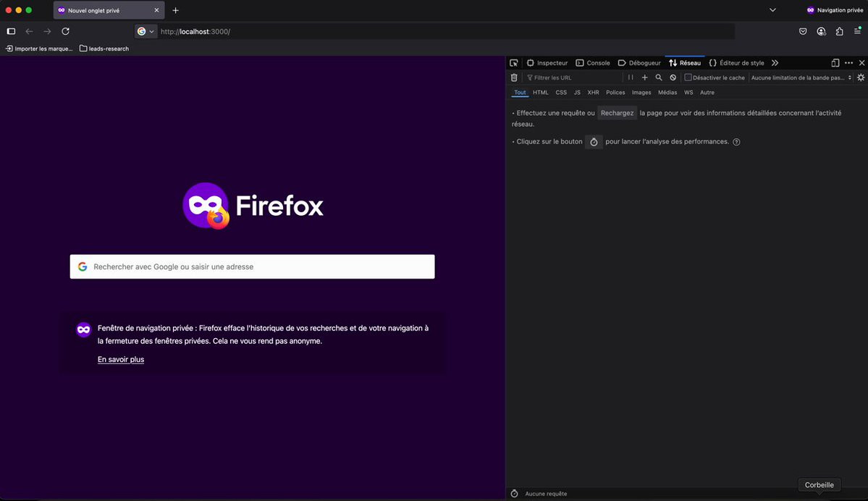The width and height of the screenshot is (868, 501).
Task: Activate the element picker in DevTools
Action: click(514, 63)
